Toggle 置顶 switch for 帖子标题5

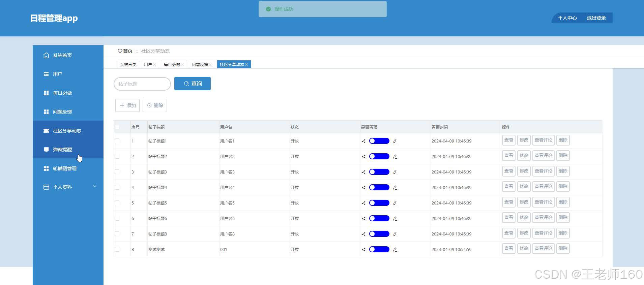point(379,203)
